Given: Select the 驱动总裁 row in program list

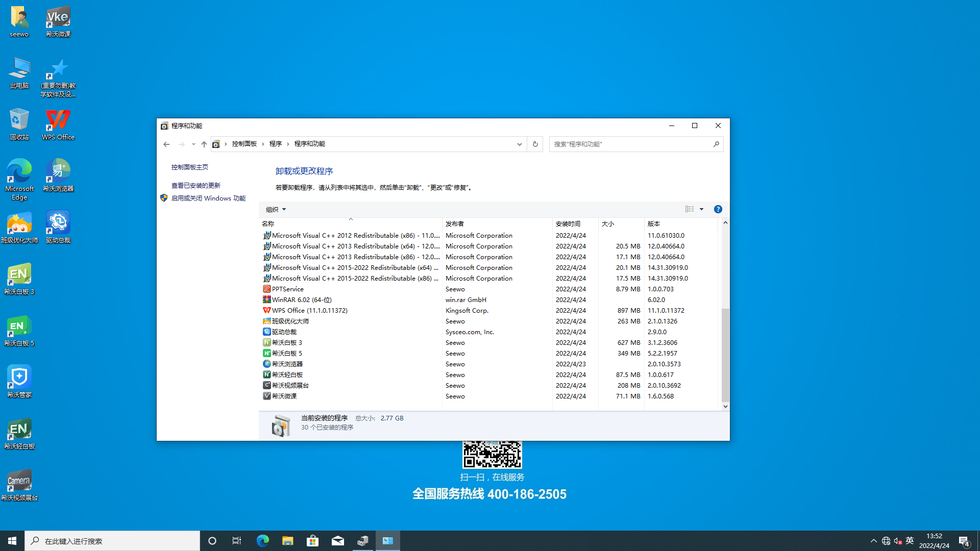Looking at the screenshot, I should (x=489, y=332).
